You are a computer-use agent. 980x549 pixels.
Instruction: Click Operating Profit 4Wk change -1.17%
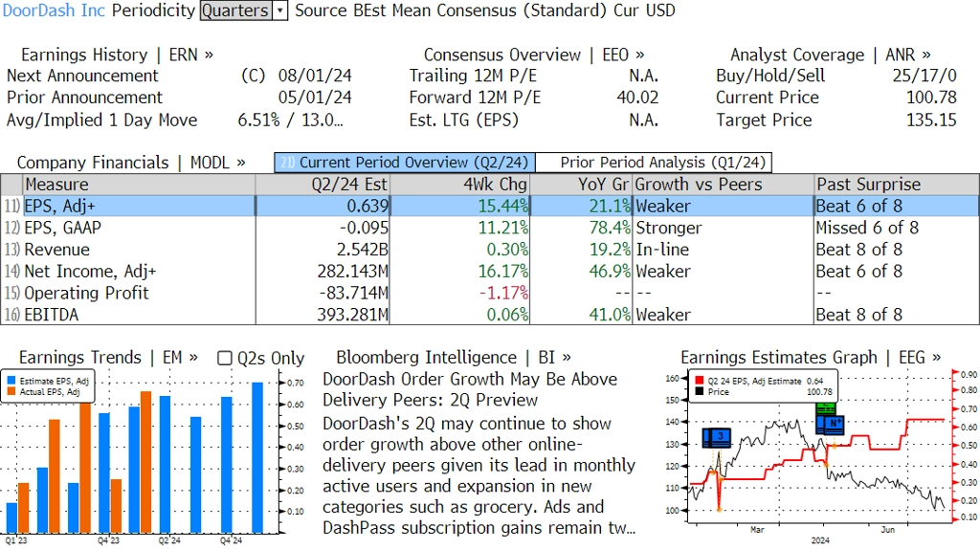[503, 293]
